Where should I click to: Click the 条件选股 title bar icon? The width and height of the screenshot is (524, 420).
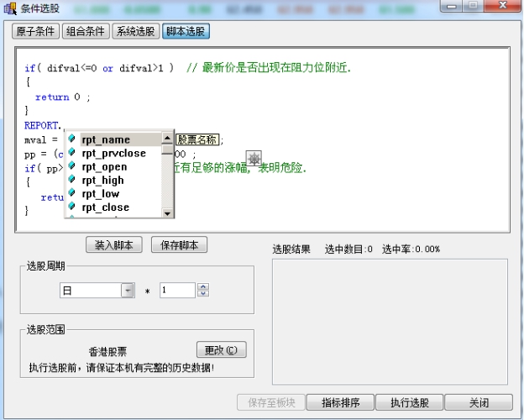(x=10, y=8)
